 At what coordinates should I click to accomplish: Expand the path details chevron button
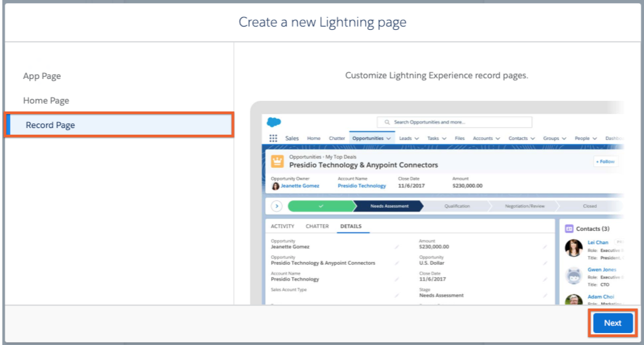[277, 206]
